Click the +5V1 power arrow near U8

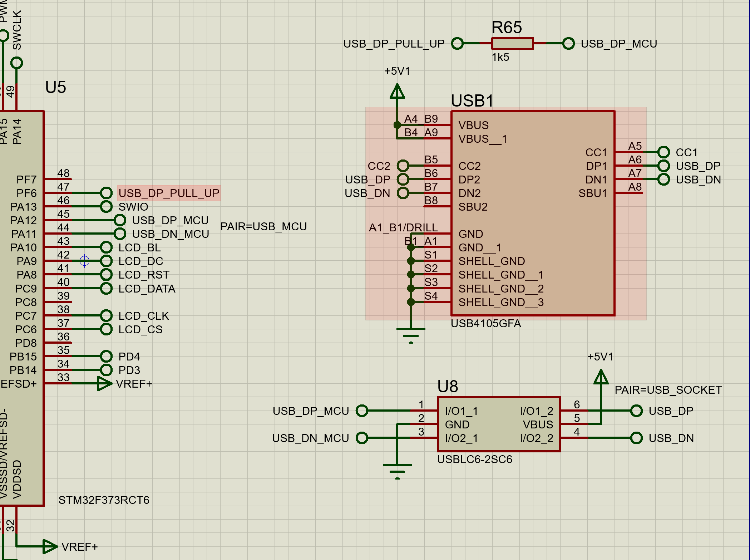pyautogui.click(x=601, y=377)
